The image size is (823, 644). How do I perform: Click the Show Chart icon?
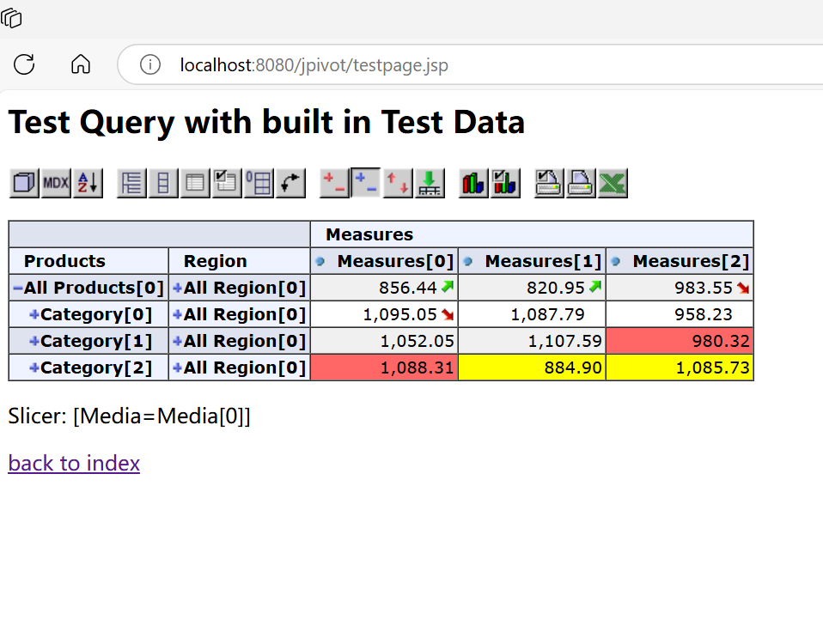coord(473,183)
